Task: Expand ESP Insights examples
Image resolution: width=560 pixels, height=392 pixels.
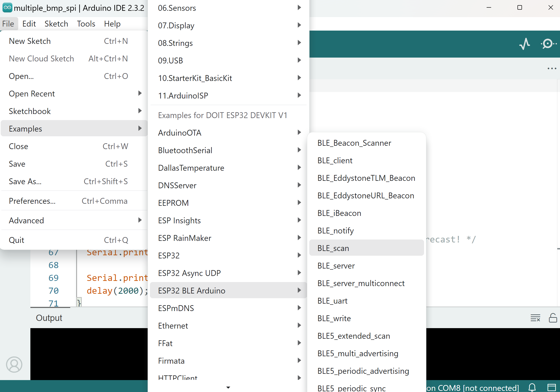Action: (228, 220)
